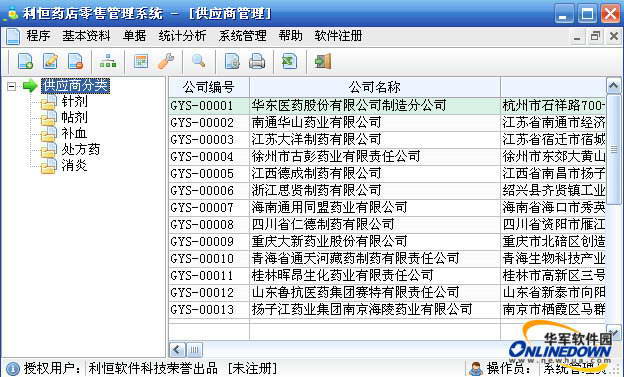
Task: Click the exit door icon
Action: pos(323,62)
